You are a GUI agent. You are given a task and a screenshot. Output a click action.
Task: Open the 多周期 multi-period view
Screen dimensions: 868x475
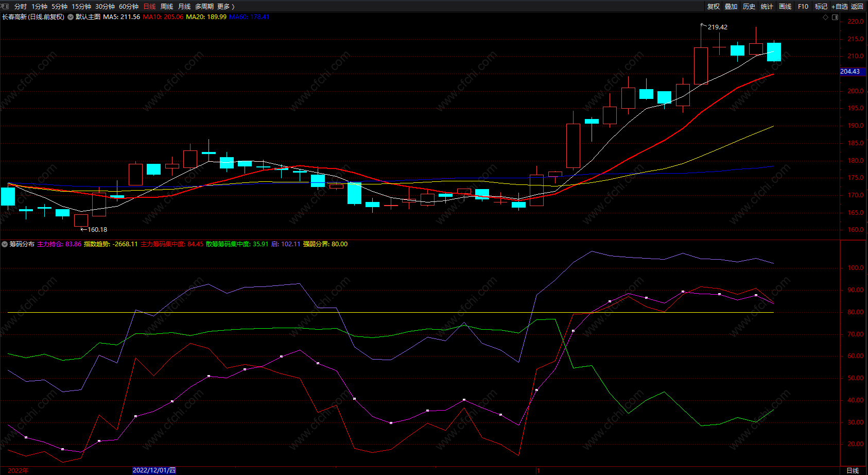[204, 6]
